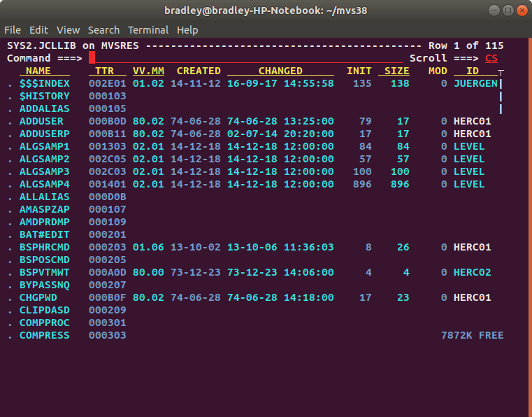The width and height of the screenshot is (532, 417).
Task: Select the ADDUSERP member
Action: point(45,134)
